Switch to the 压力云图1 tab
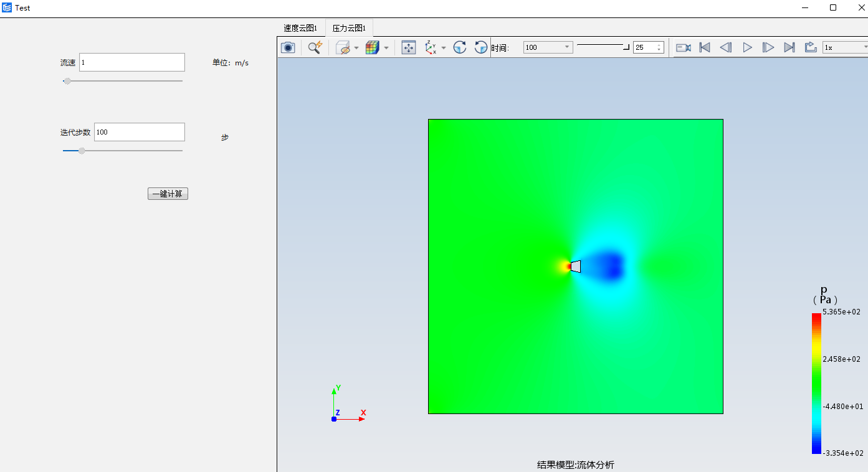This screenshot has height=472, width=868. [x=349, y=28]
